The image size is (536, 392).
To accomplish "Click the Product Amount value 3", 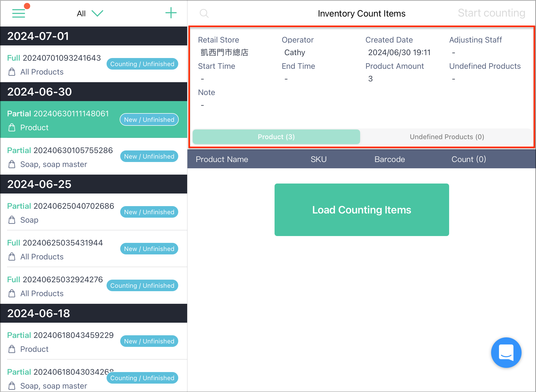I will (370, 79).
